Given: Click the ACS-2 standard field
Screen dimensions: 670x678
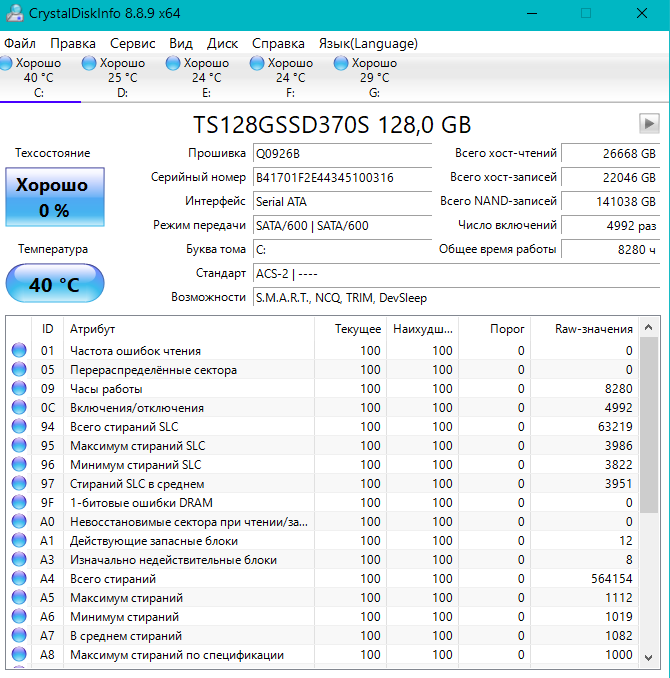Looking at the screenshot, I should coord(456,274).
